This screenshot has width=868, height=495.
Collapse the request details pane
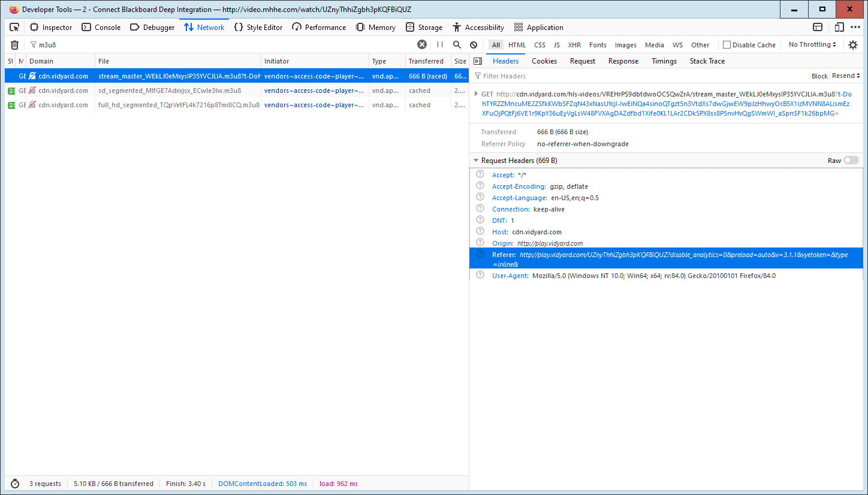pos(478,61)
